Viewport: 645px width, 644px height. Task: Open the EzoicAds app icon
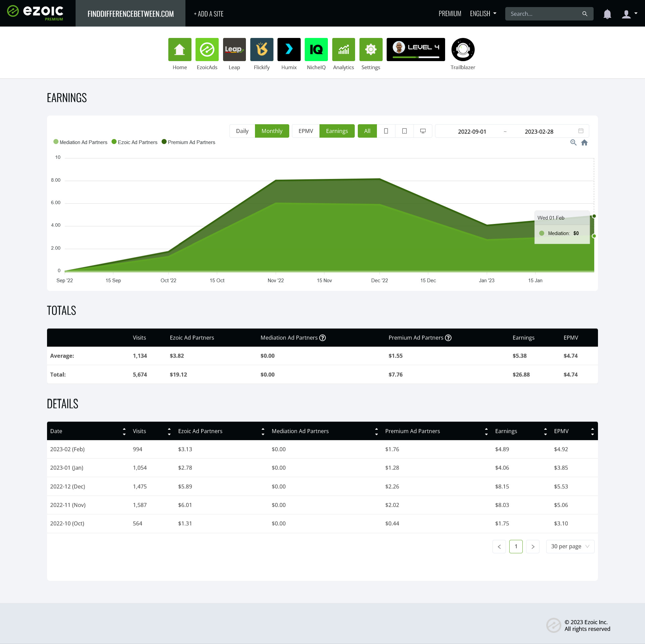click(x=207, y=49)
